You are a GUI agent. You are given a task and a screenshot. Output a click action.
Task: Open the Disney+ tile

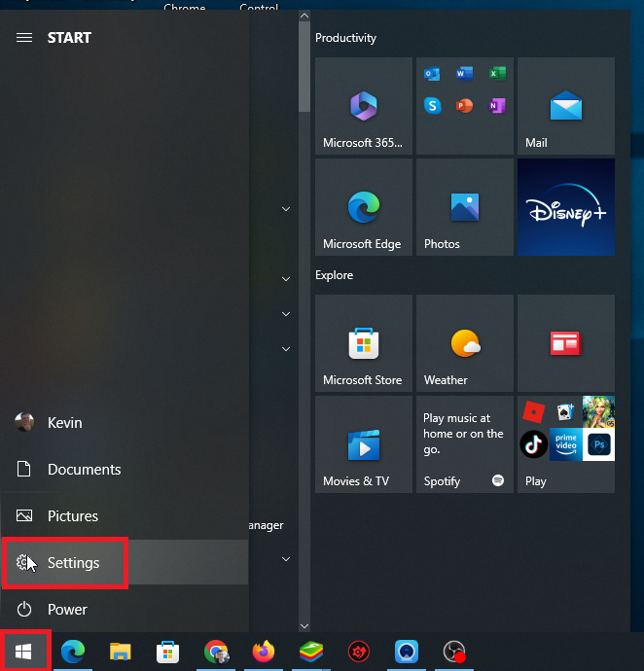[x=566, y=207]
